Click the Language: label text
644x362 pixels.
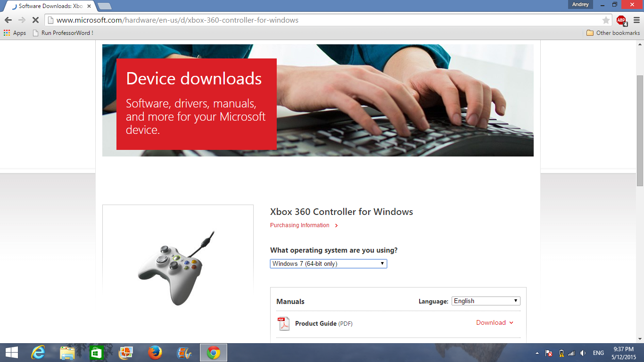pyautogui.click(x=433, y=302)
